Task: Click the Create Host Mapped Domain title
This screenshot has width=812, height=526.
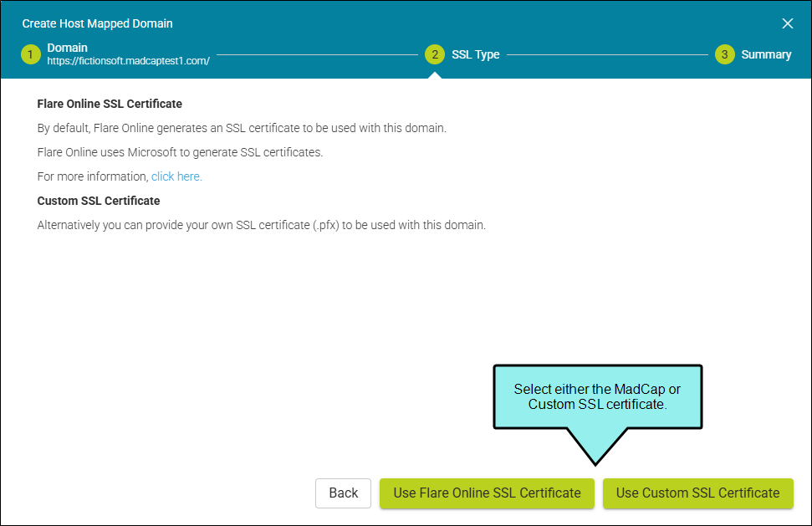Action: (97, 24)
